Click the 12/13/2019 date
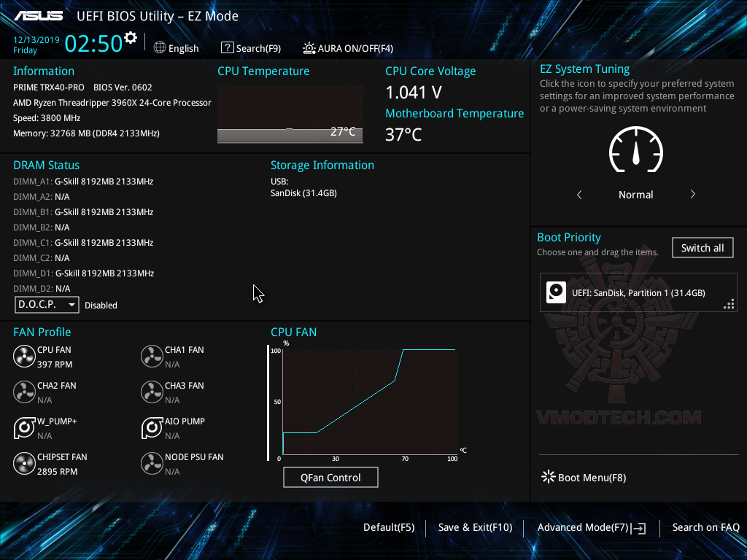This screenshot has width=747, height=560. click(x=36, y=40)
